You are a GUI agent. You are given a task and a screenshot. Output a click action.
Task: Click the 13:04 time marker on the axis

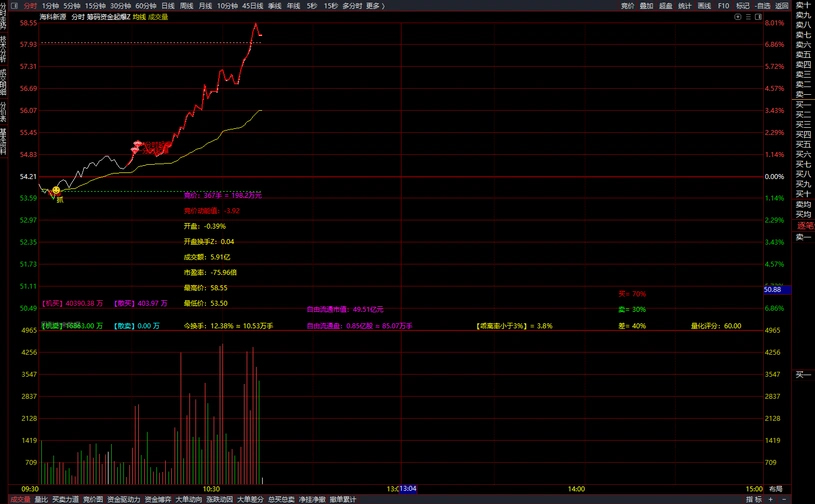(x=408, y=489)
